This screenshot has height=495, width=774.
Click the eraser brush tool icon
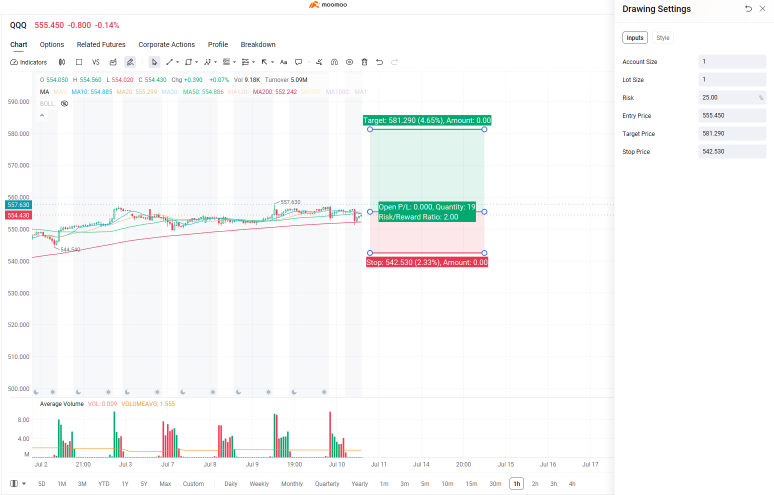[x=319, y=62]
